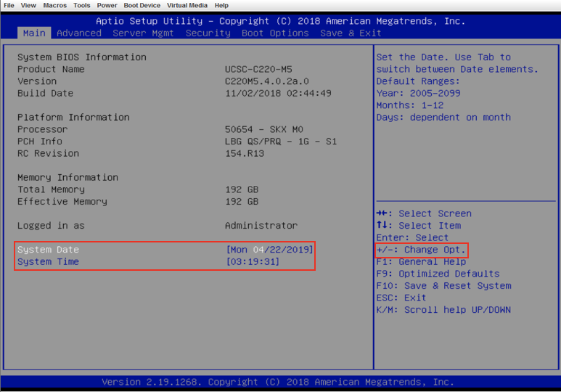This screenshot has height=392, width=561.
Task: Open the Boot Device menu
Action: [x=142, y=5]
